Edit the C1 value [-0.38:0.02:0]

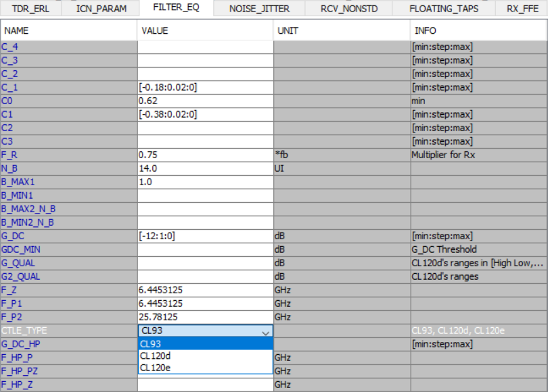(x=206, y=114)
